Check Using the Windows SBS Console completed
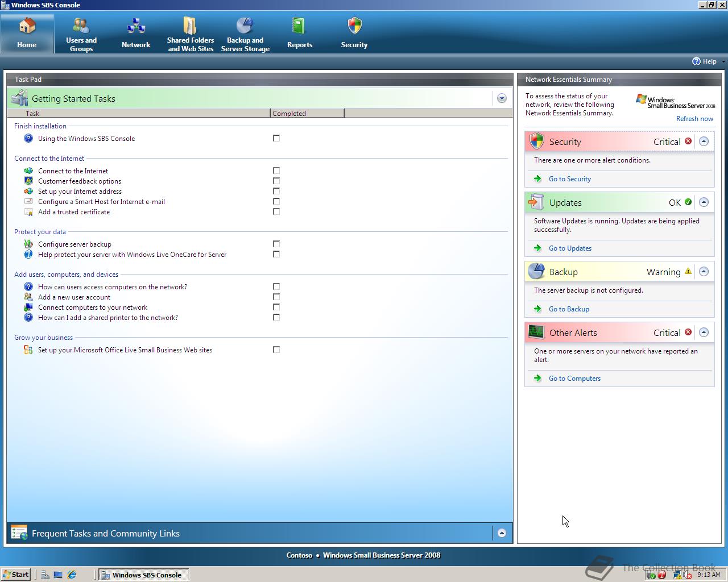 [x=276, y=138]
